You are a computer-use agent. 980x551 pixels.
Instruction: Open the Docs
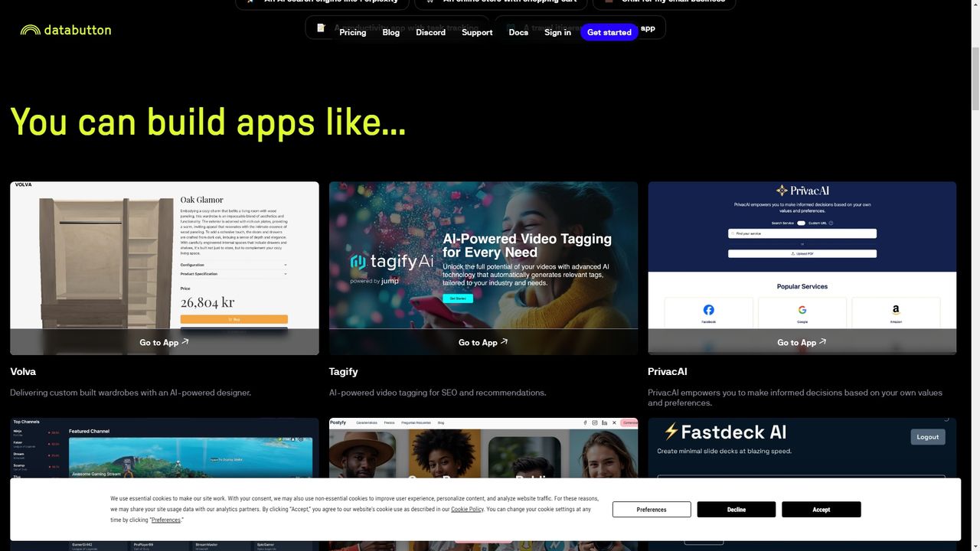pyautogui.click(x=518, y=32)
